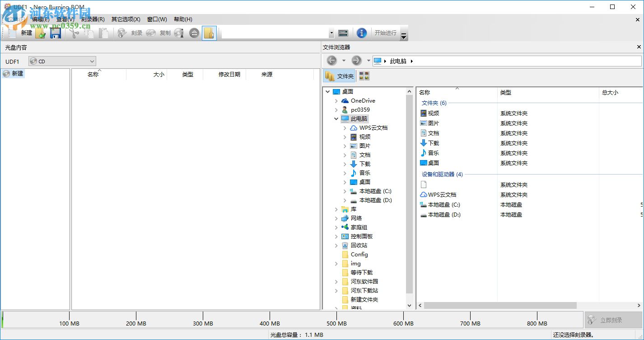
Task: Toggle the thumbnail view icon next to 文件夹
Action: click(x=364, y=76)
